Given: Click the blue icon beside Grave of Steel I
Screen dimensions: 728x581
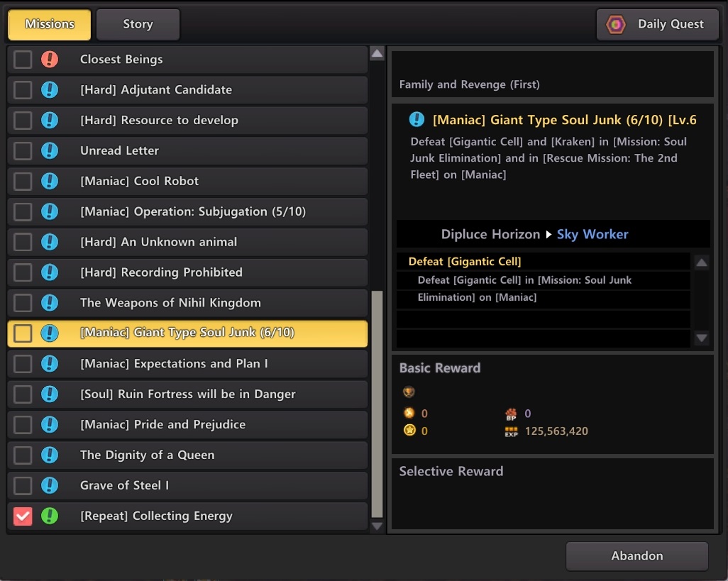Looking at the screenshot, I should pos(49,485).
